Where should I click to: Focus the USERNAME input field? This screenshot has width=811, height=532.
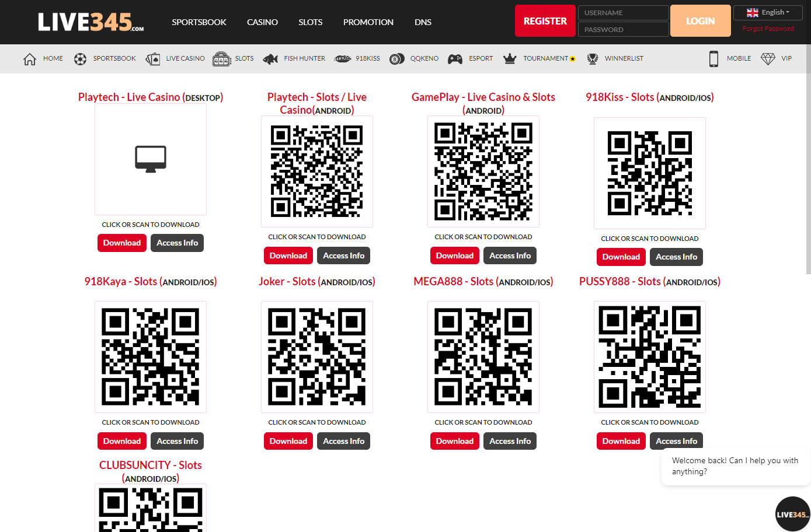[623, 13]
